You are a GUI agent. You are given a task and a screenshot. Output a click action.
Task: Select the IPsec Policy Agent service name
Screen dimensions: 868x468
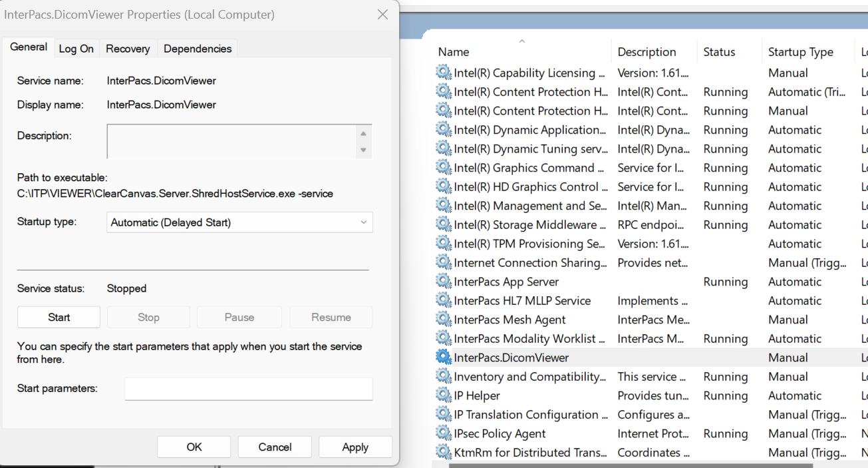[x=500, y=433]
